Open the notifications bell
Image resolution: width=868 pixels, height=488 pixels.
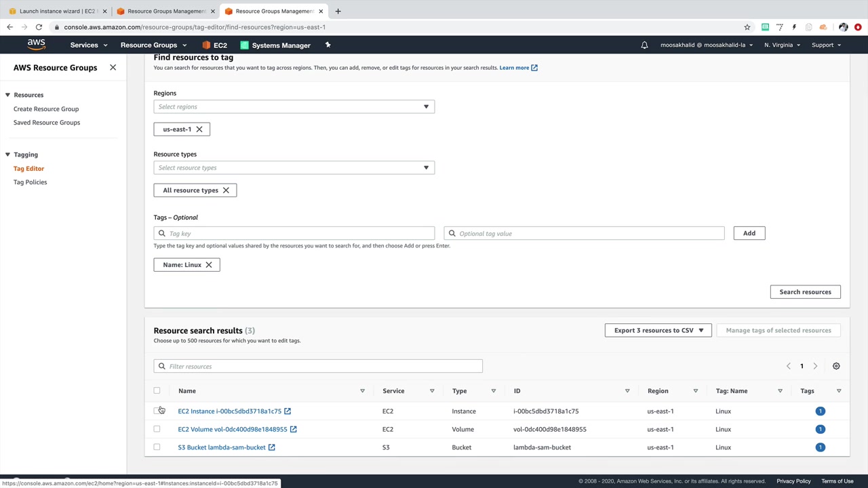tap(644, 45)
